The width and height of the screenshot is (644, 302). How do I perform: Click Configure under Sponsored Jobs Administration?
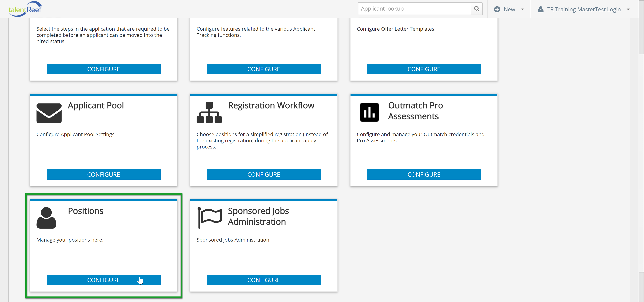click(x=263, y=280)
